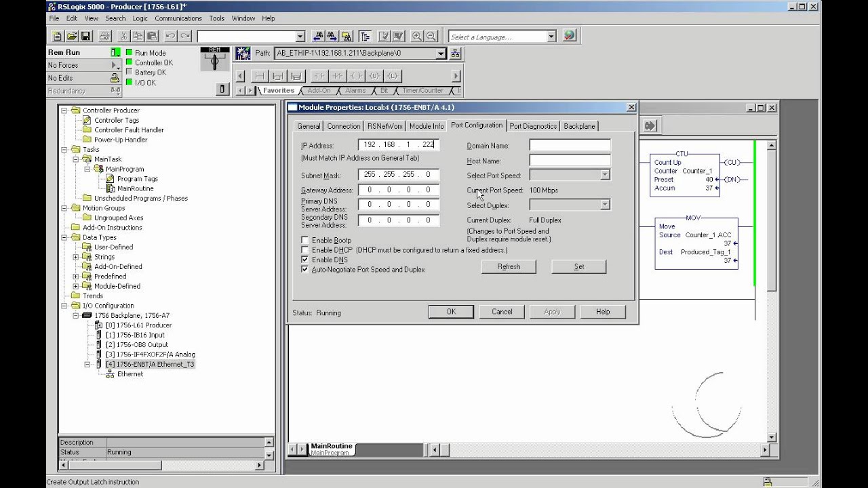Viewport: 868px width, 488px height.
Task: Click the Domain Name input field
Action: [570, 145]
